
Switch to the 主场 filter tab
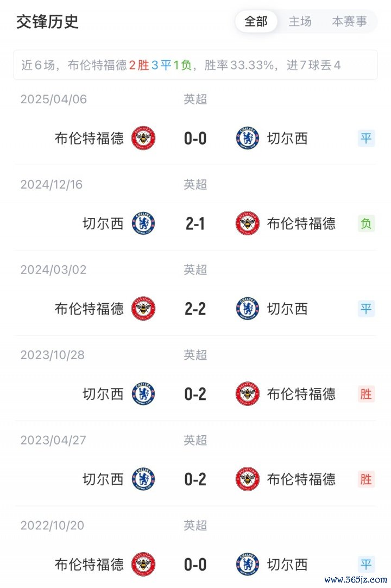click(x=300, y=22)
